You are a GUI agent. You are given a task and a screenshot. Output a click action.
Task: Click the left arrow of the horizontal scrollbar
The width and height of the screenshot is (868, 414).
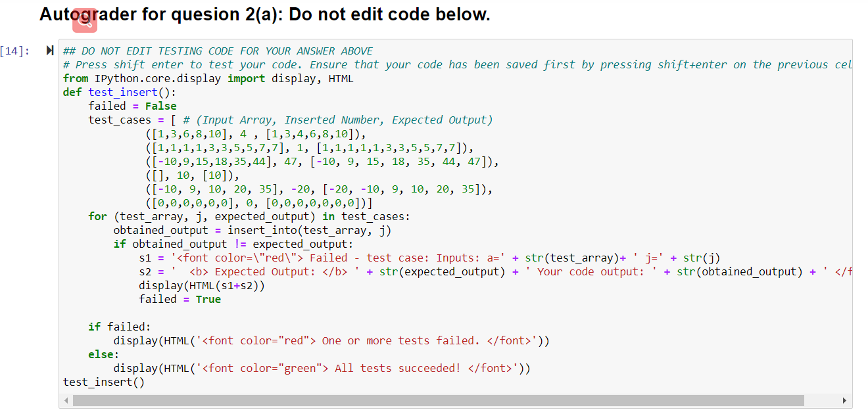(x=66, y=400)
